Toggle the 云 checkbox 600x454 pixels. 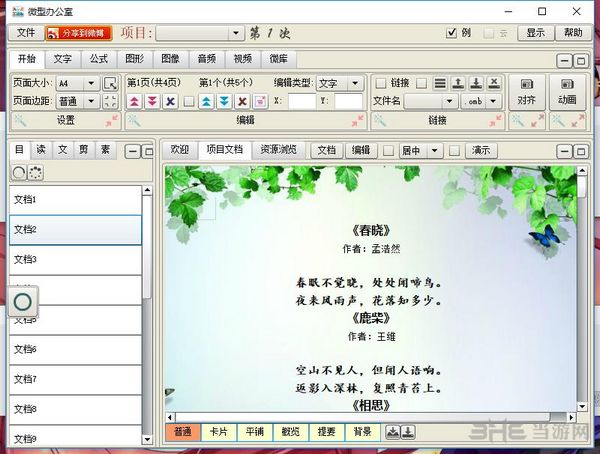point(489,33)
